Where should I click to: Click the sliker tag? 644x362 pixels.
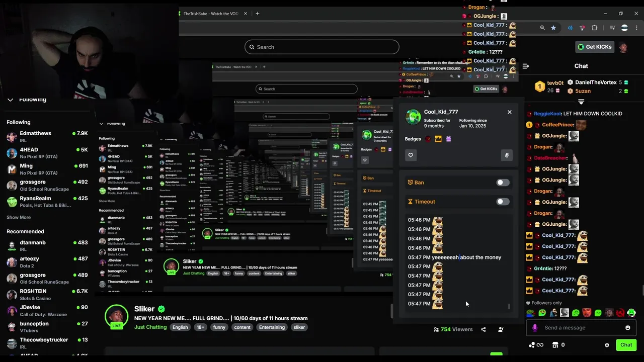point(299,327)
